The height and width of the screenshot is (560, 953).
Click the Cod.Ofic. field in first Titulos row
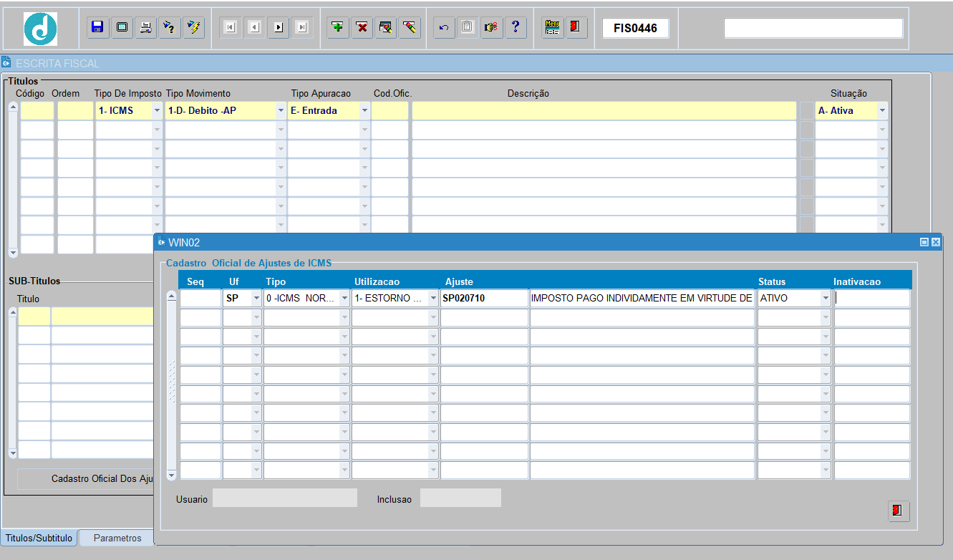390,111
